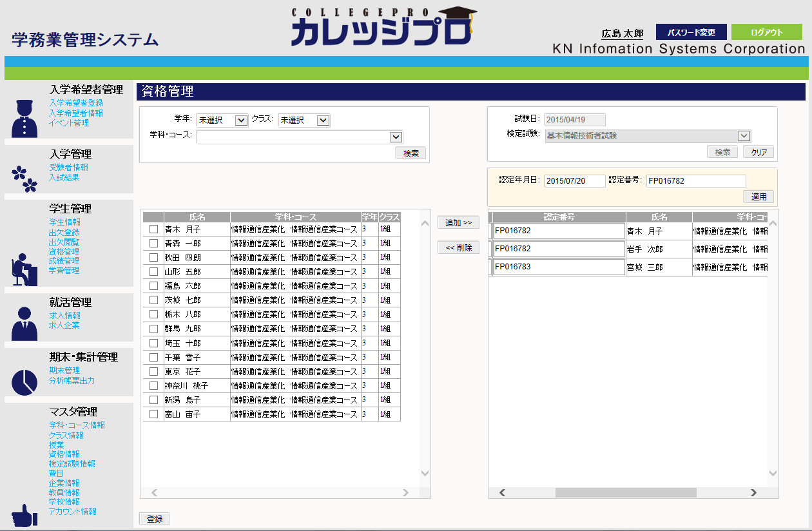Click the 認定番号 field above 適用
Image resolution: width=812 pixels, height=531 pixels.
[x=696, y=181]
